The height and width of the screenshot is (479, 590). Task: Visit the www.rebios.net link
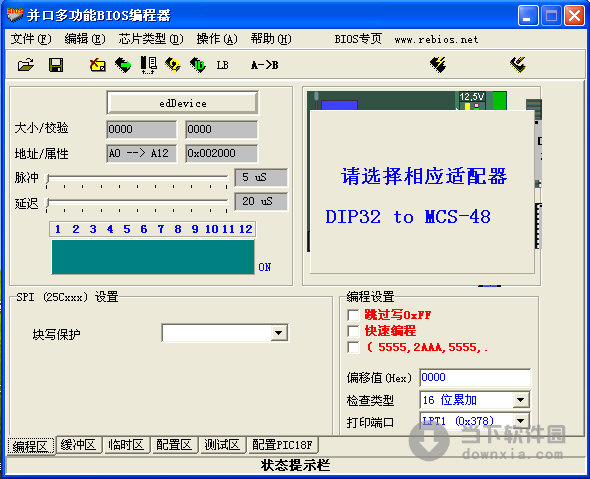(436, 40)
